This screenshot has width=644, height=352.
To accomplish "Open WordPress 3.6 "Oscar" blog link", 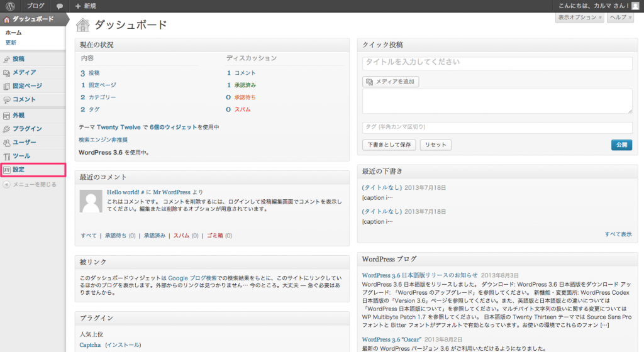I will pos(391,339).
